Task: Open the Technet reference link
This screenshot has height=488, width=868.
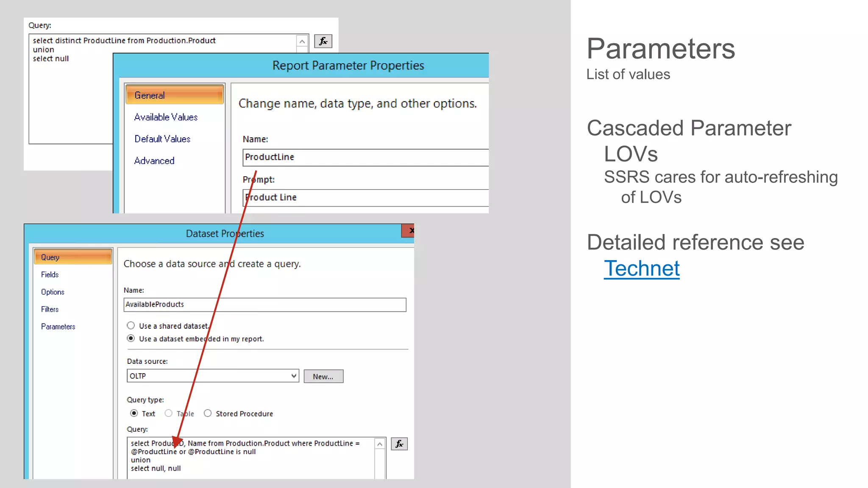Action: [642, 268]
